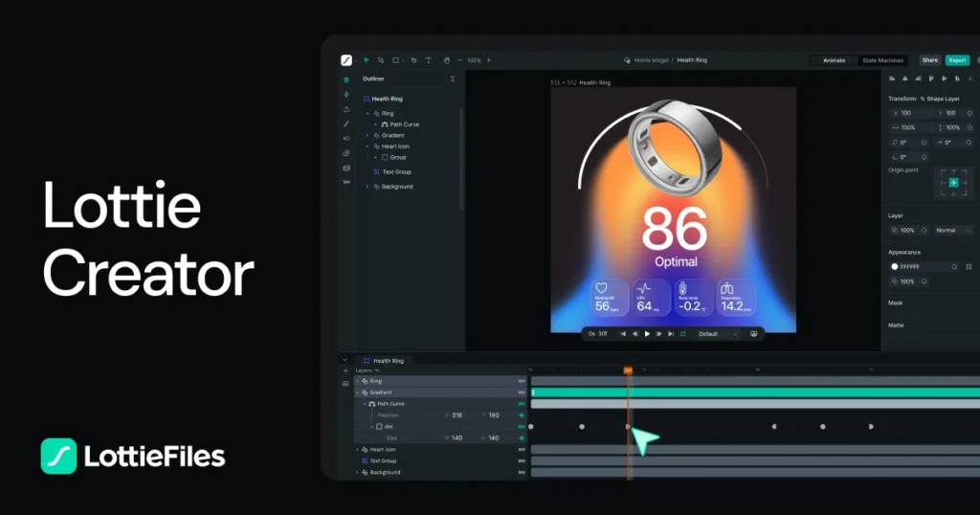
Task: Select the direct selection tool beside the arrow
Action: (381, 60)
